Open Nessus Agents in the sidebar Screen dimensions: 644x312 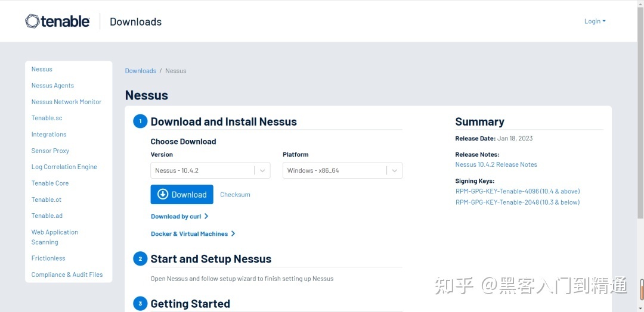[52, 85]
